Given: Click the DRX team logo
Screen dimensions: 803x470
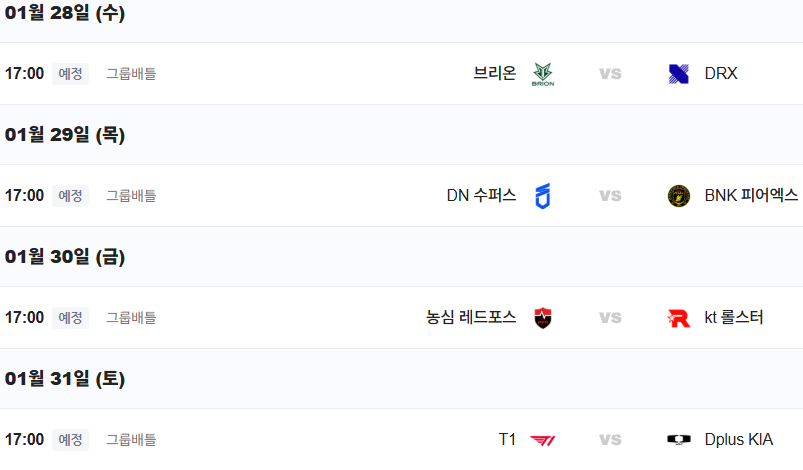Looking at the screenshot, I should [678, 74].
